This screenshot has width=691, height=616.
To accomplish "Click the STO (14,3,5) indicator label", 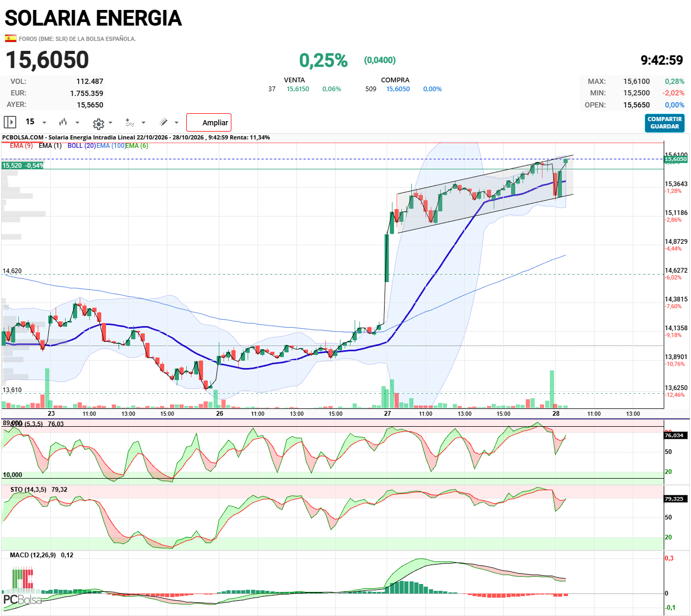I will click(28, 490).
